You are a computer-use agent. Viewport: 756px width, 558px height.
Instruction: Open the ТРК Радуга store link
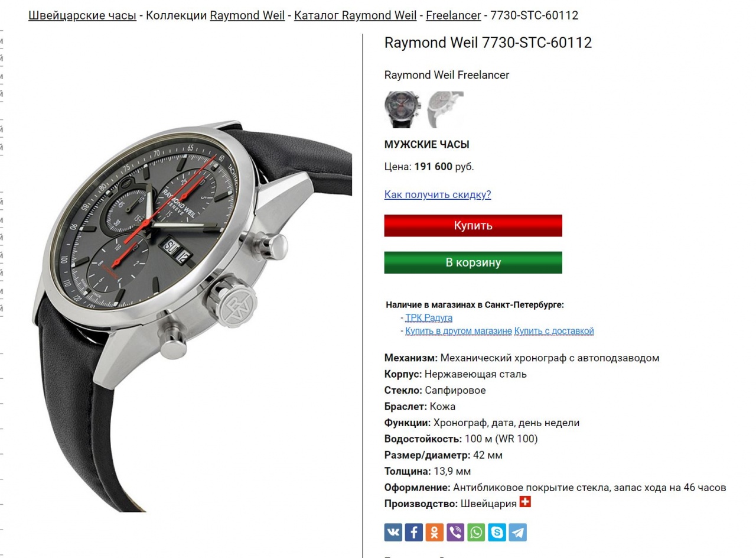[x=429, y=318]
